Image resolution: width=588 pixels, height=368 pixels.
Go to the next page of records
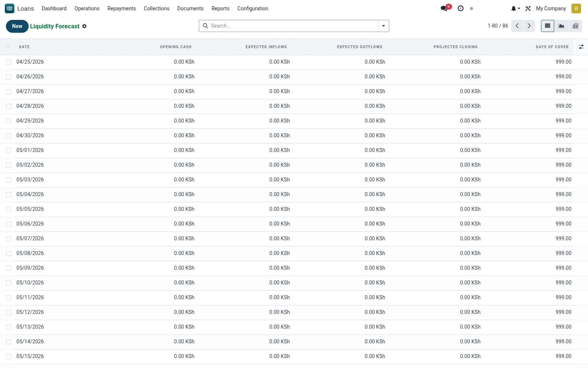[529, 26]
